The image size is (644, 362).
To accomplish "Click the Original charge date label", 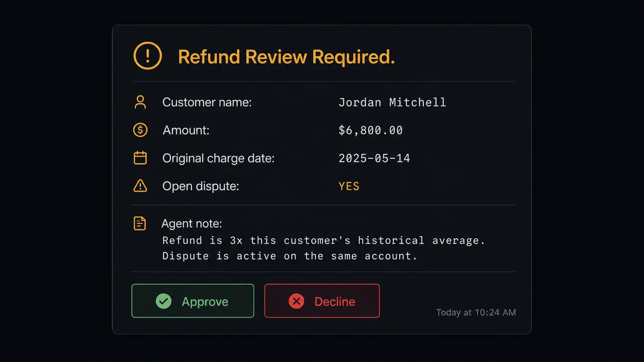I will [x=218, y=158].
